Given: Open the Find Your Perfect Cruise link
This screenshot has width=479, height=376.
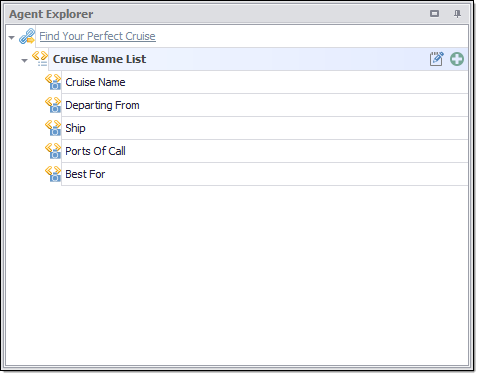Looking at the screenshot, I should point(97,36).
